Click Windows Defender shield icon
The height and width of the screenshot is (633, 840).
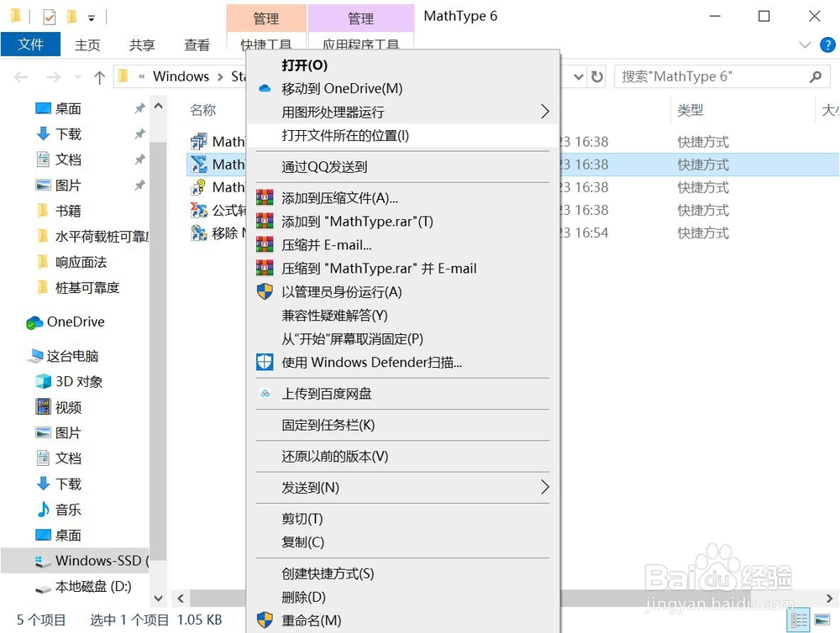click(265, 363)
